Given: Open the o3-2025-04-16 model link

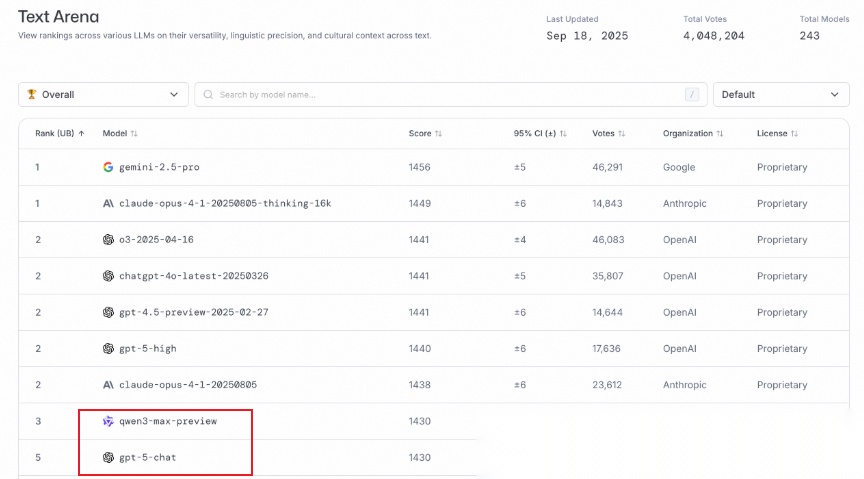Looking at the screenshot, I should (156, 239).
